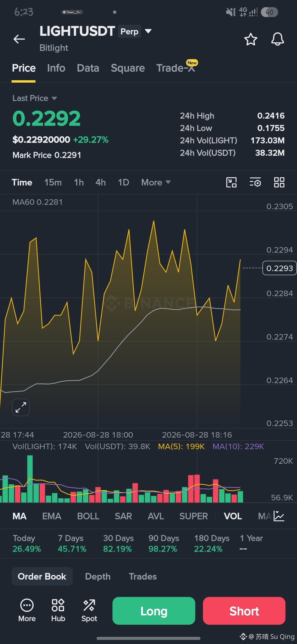Open the chart drawing tools icon
Screen dimensions: 297x644
pyautogui.click(x=231, y=182)
